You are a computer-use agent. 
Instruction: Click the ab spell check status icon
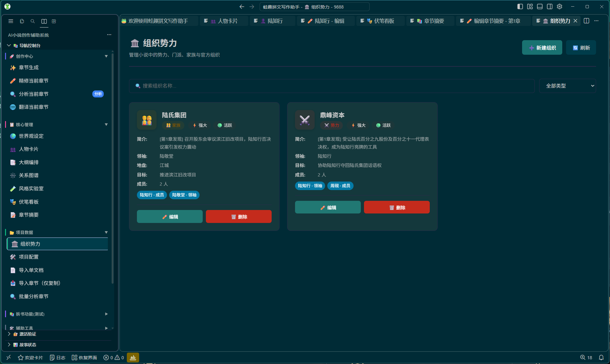click(133, 358)
